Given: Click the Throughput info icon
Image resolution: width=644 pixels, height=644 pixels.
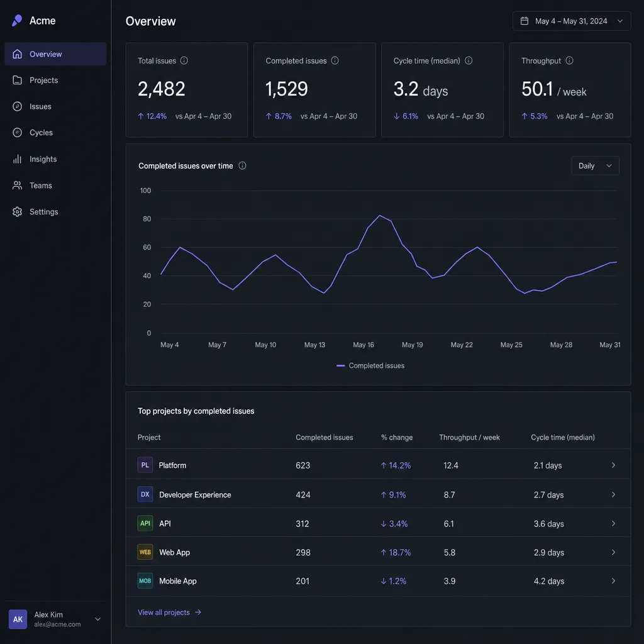Looking at the screenshot, I should click(x=569, y=60).
